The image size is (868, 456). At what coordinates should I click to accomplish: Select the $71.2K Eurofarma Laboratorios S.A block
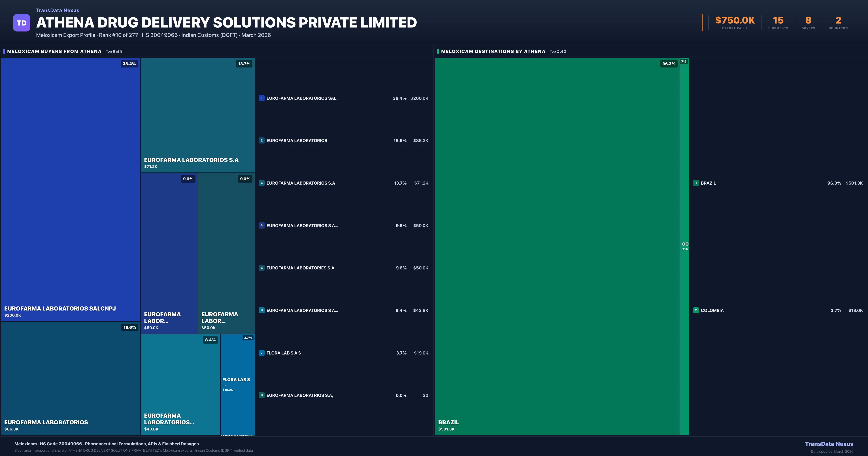point(197,115)
